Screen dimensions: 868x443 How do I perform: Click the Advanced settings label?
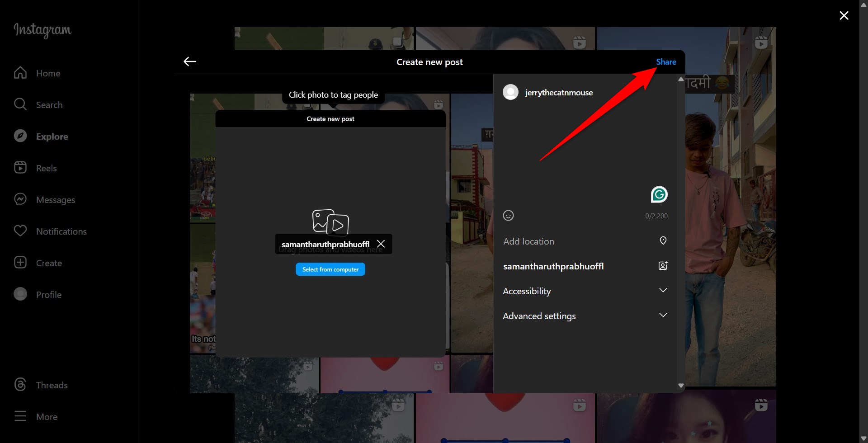(539, 316)
